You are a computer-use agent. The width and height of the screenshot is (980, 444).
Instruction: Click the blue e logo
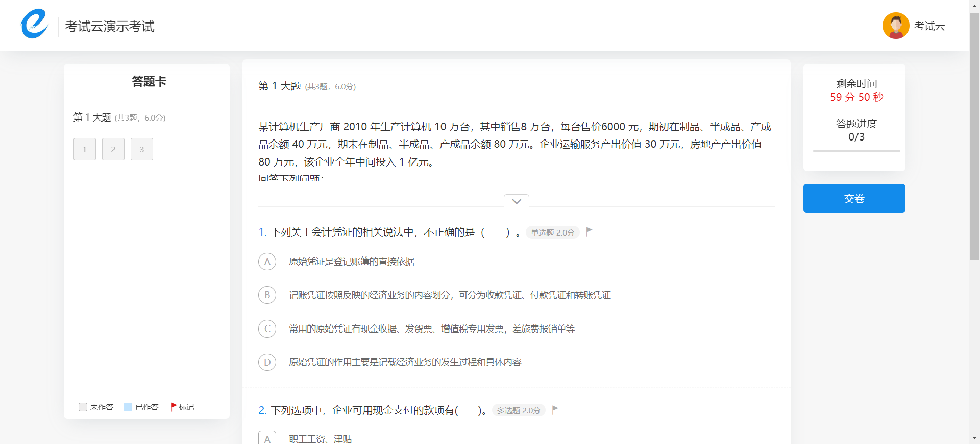coord(34,24)
